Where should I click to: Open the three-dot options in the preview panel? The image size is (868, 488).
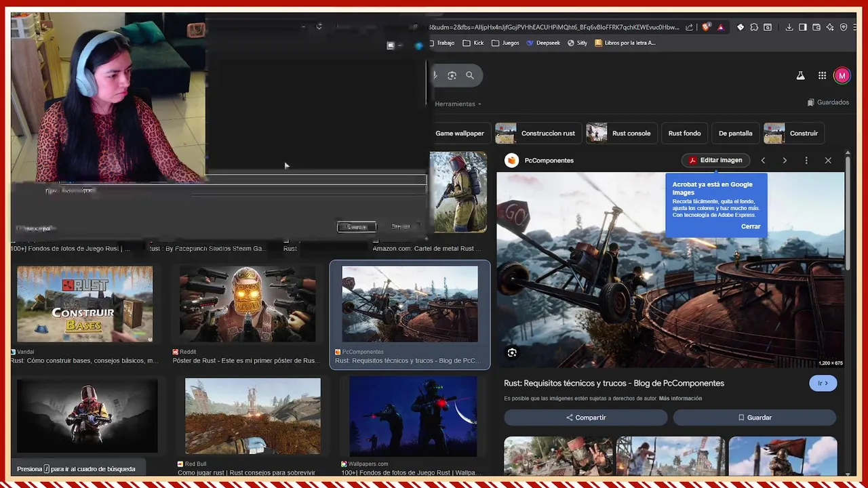[x=806, y=161]
